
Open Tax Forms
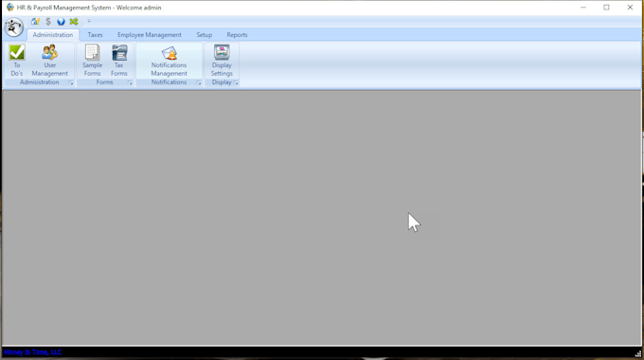[119, 61]
